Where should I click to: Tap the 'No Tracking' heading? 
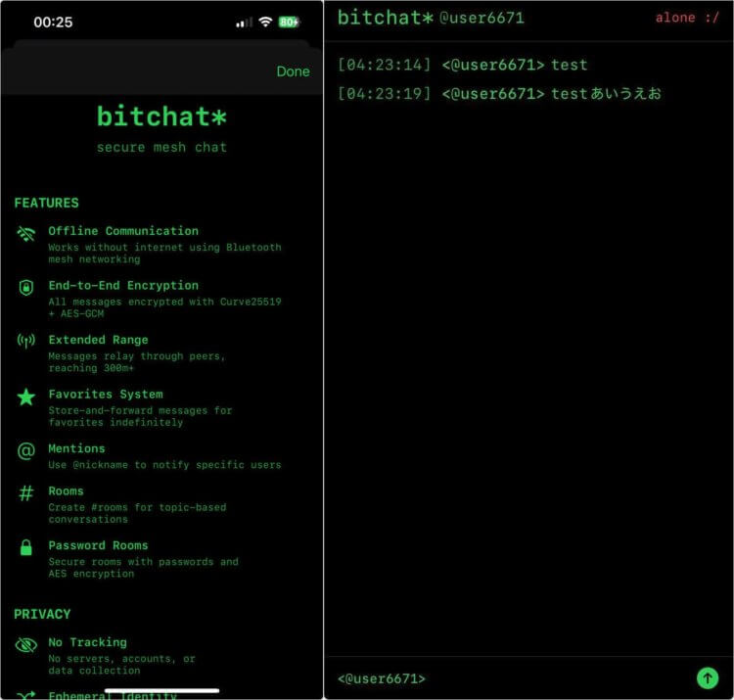[87, 642]
